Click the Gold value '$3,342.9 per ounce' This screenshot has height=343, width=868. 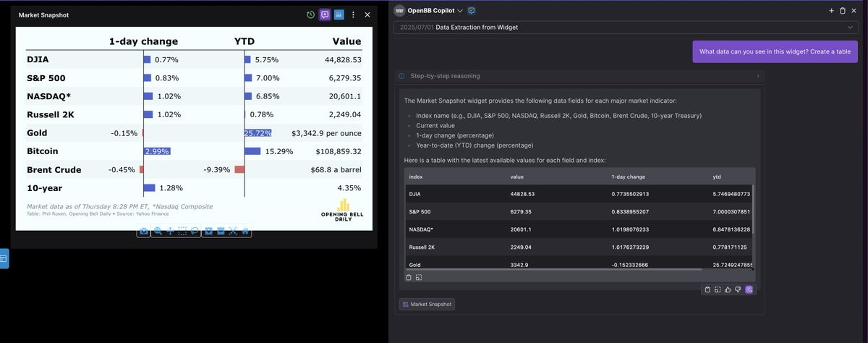(x=326, y=133)
